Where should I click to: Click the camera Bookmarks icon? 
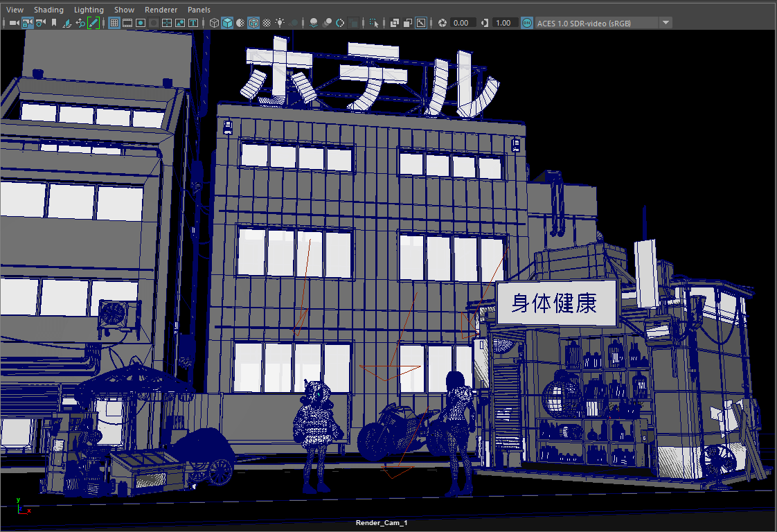[54, 23]
